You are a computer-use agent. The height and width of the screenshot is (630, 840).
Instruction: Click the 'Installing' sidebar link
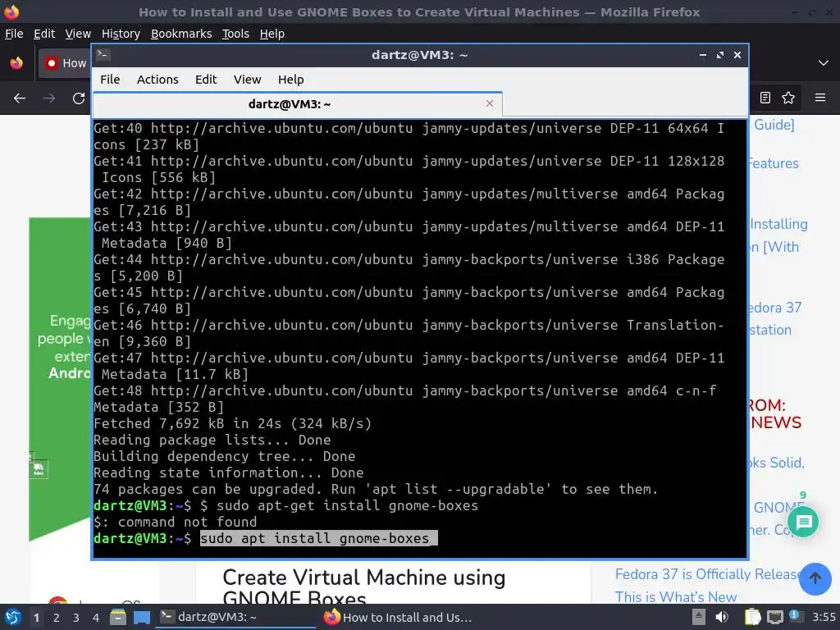coord(779,224)
